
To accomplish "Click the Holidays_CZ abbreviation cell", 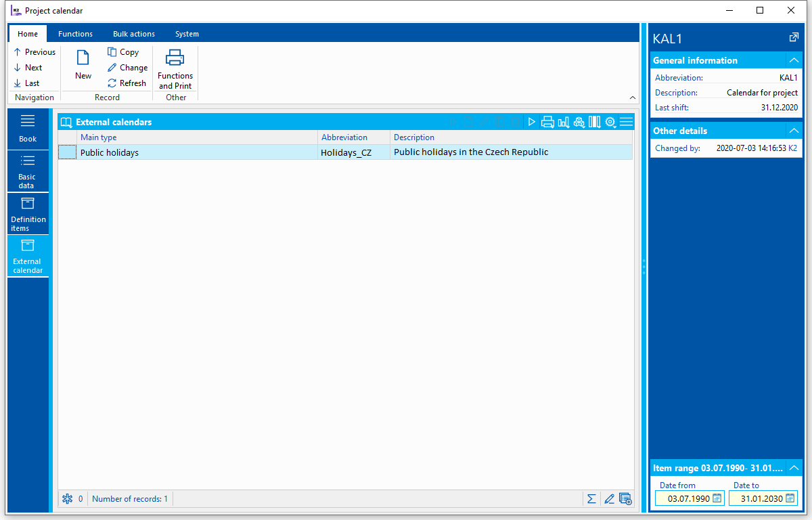I will tap(355, 152).
